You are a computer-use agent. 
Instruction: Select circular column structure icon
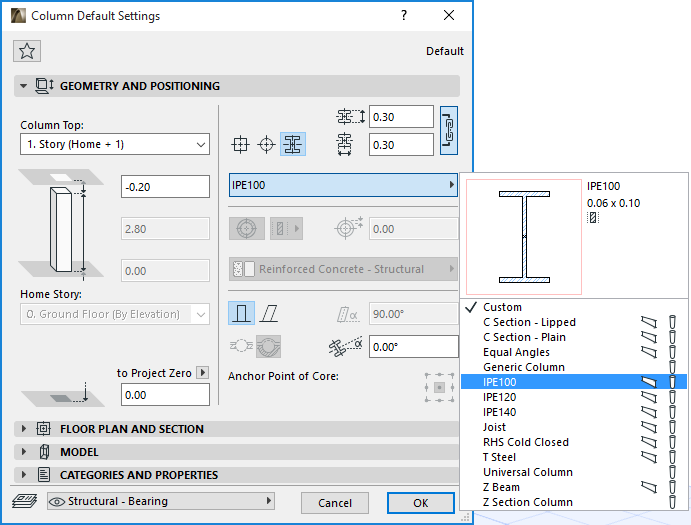[x=267, y=145]
